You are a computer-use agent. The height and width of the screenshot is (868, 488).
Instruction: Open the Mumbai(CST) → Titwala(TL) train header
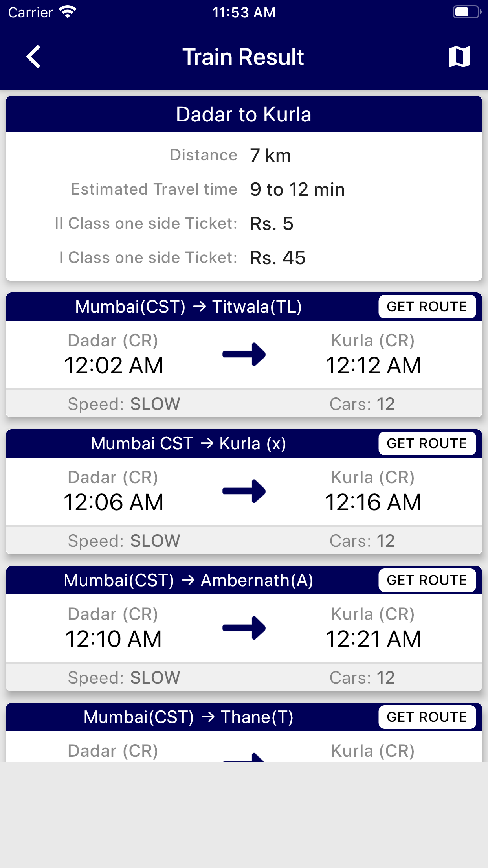189,307
